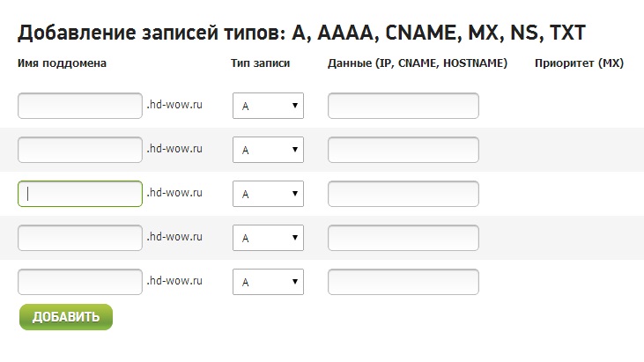Click the fifth row subdomain name field
The image size is (644, 362).
(80, 282)
